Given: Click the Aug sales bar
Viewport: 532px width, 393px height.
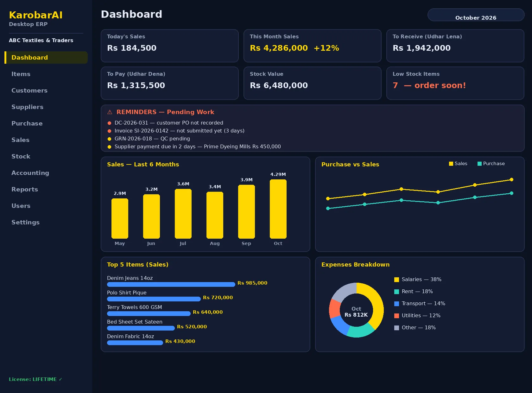Looking at the screenshot, I should point(215,215).
